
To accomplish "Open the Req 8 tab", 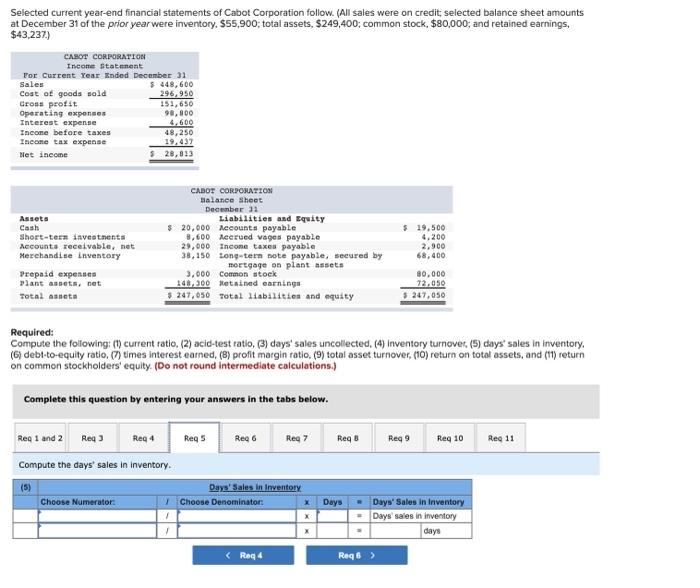I will tap(348, 438).
